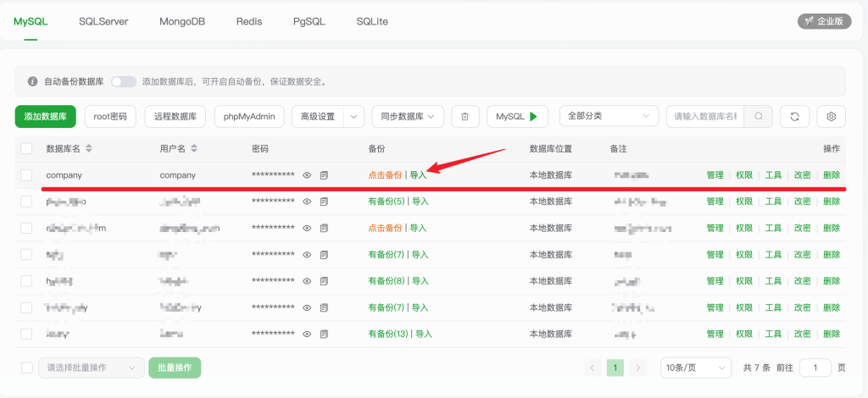Click 导入 link for company database
Screen dimensions: 868x398
pyautogui.click(x=419, y=175)
